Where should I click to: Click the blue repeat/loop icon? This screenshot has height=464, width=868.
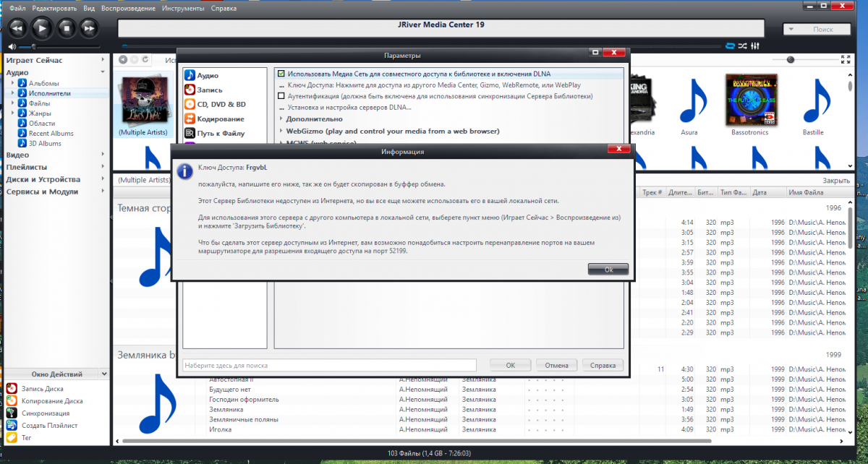729,46
